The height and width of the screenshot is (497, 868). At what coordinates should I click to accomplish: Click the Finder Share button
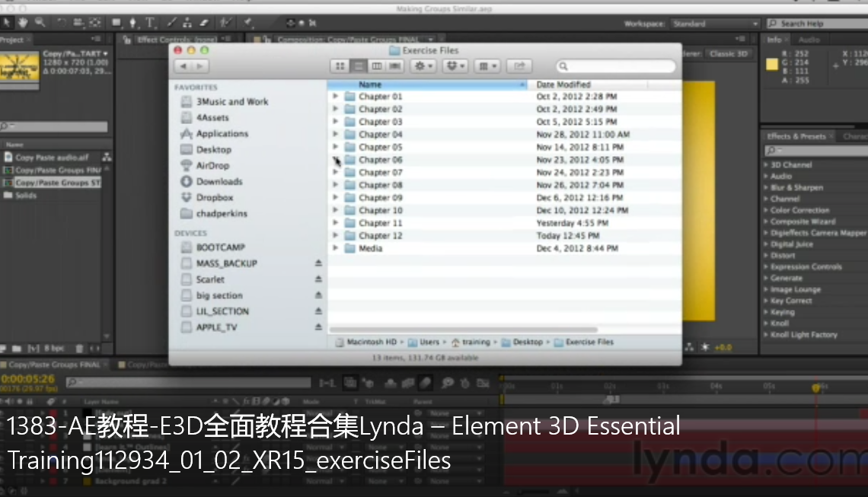[519, 66]
